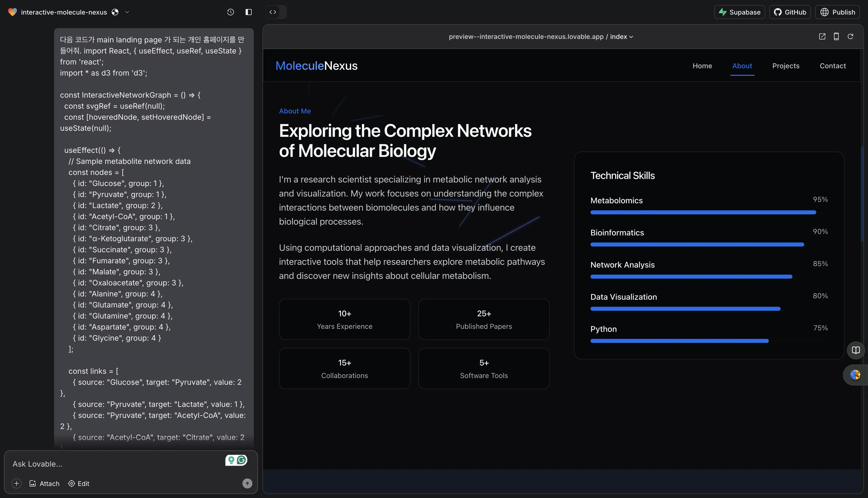Open the book docs floating icon

(x=856, y=350)
